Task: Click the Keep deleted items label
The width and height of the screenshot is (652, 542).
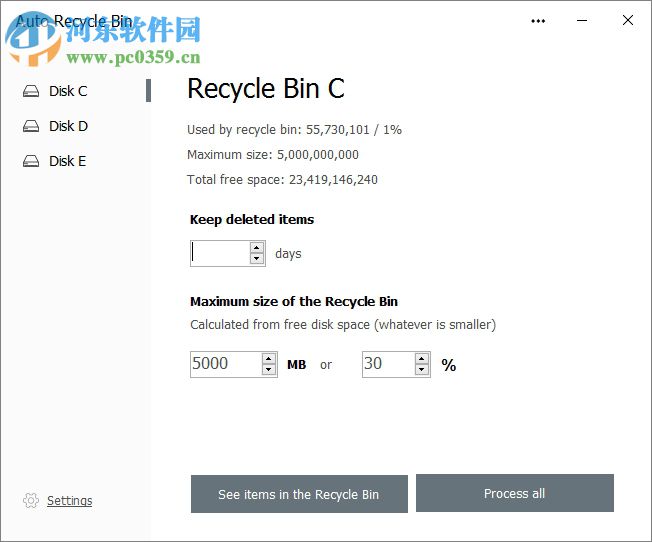Action: [x=252, y=220]
